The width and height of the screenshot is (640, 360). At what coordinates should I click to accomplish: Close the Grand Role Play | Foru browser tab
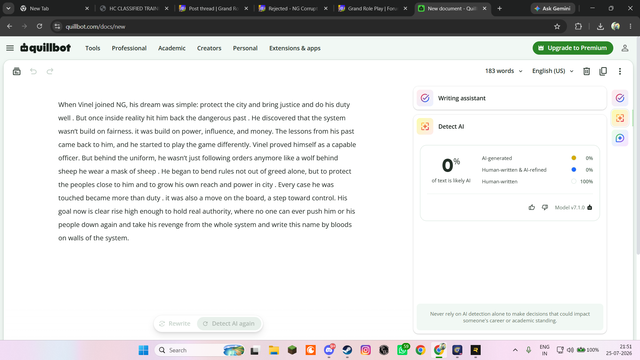point(405,8)
